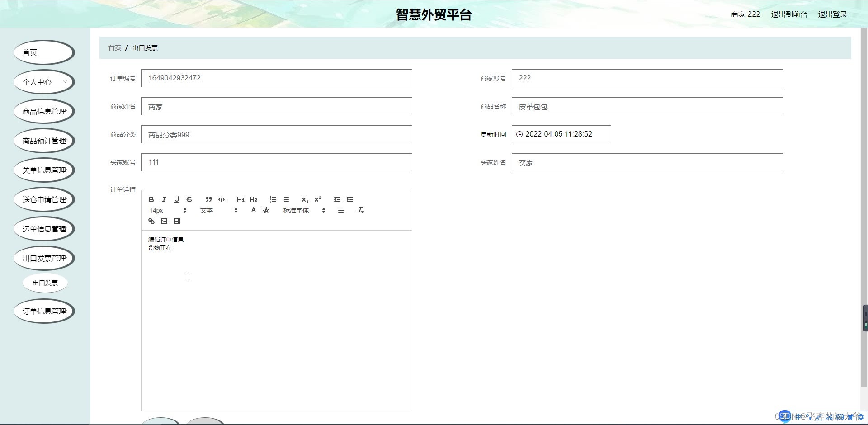Screen dimensions: 868x425
Task: Click the 商家姓名 input field
Action: tap(277, 106)
